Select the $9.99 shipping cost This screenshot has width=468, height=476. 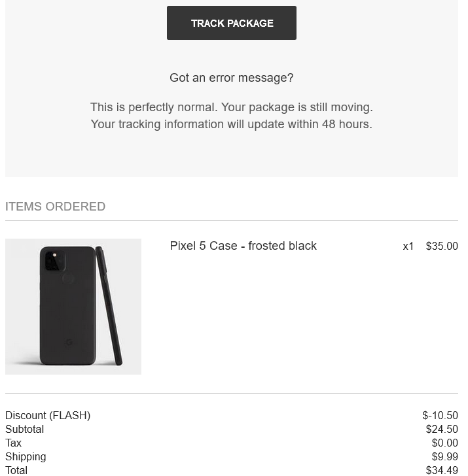(x=444, y=456)
